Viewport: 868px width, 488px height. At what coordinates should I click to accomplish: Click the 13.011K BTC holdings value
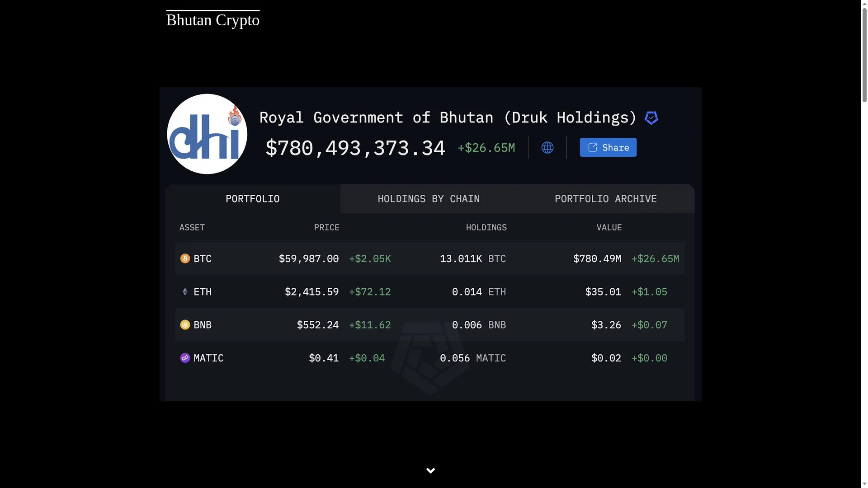pos(473,258)
